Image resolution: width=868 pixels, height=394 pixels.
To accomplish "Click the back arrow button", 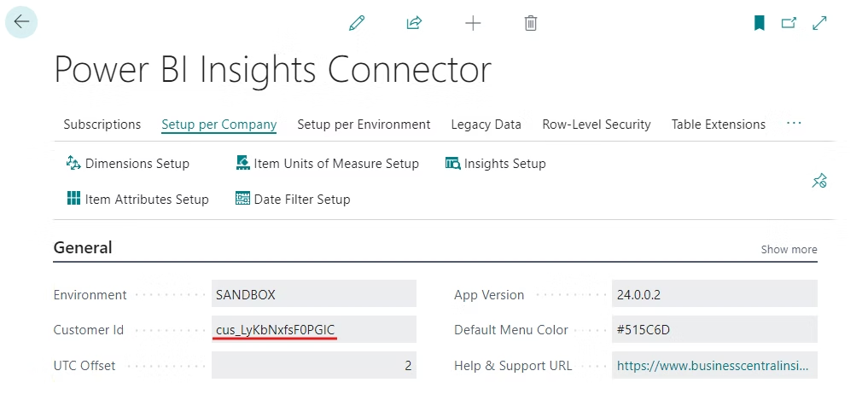I will pos(21,22).
